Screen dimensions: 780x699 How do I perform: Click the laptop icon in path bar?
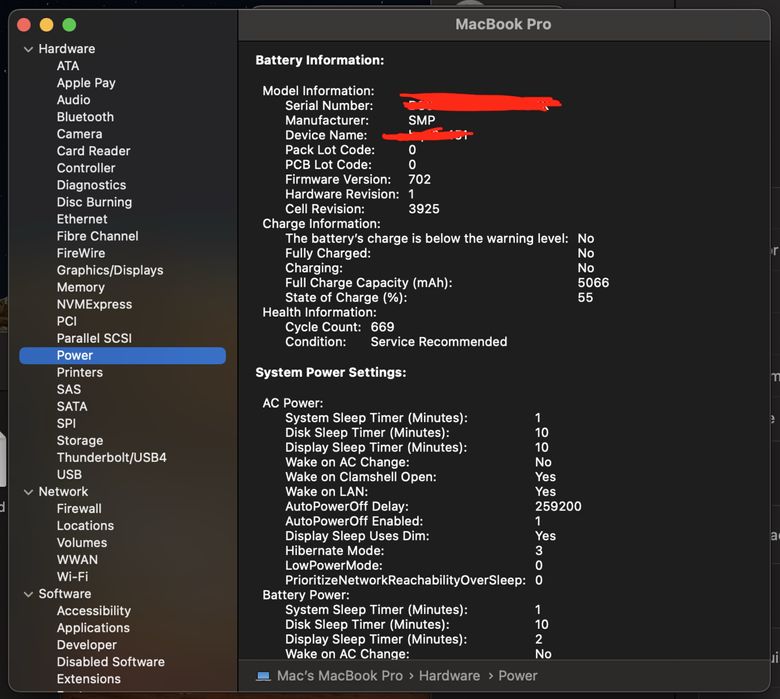[263, 676]
